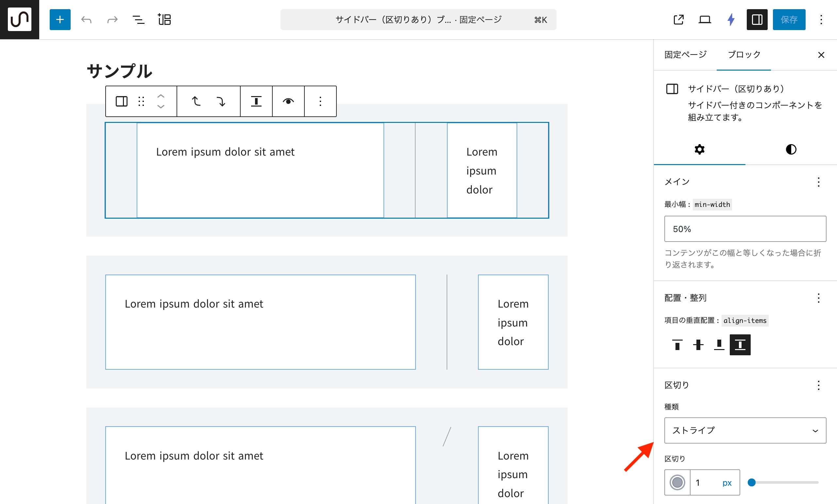Select stretch vertical alignment option
The image size is (837, 504).
pyautogui.click(x=740, y=345)
